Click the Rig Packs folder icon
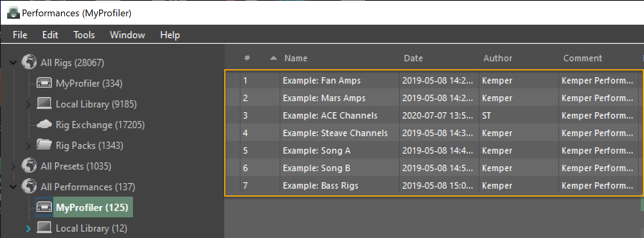The image size is (644, 238). (x=44, y=144)
